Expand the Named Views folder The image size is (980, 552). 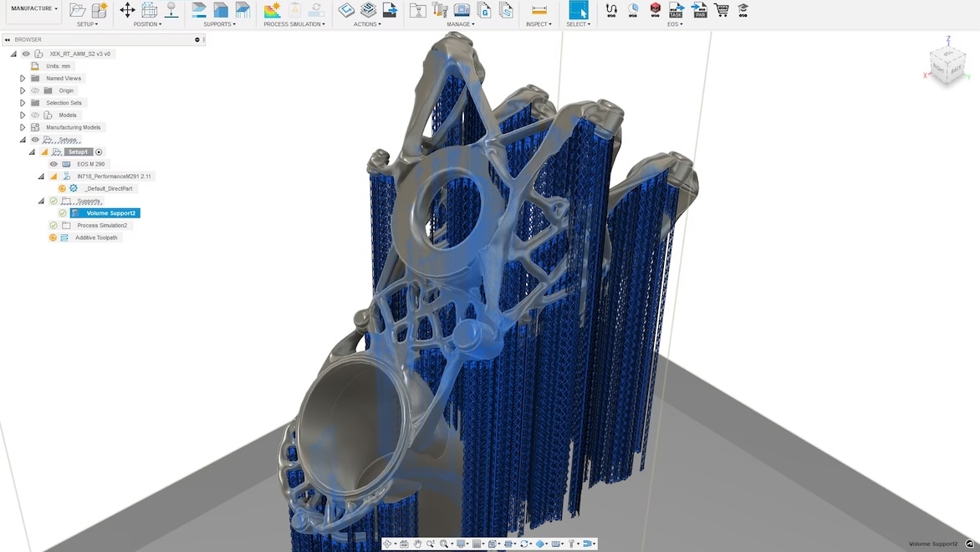(x=23, y=78)
